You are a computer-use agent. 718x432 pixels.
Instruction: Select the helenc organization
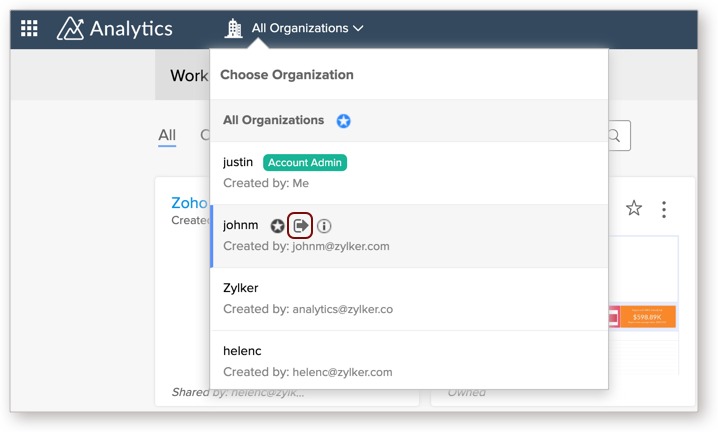pyautogui.click(x=409, y=361)
